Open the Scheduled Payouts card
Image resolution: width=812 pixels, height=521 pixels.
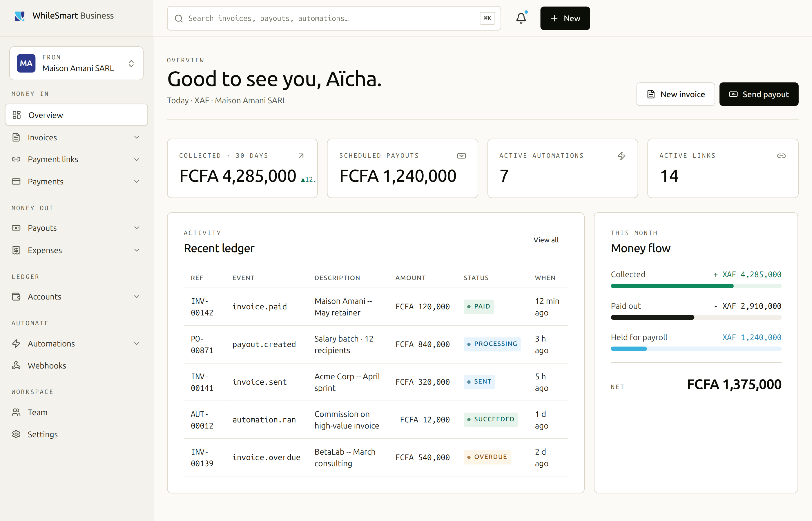pyautogui.click(x=402, y=168)
